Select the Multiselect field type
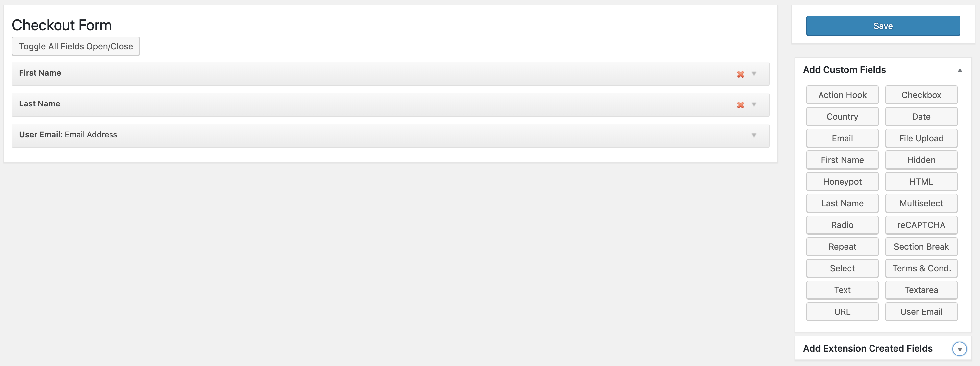 pos(920,203)
